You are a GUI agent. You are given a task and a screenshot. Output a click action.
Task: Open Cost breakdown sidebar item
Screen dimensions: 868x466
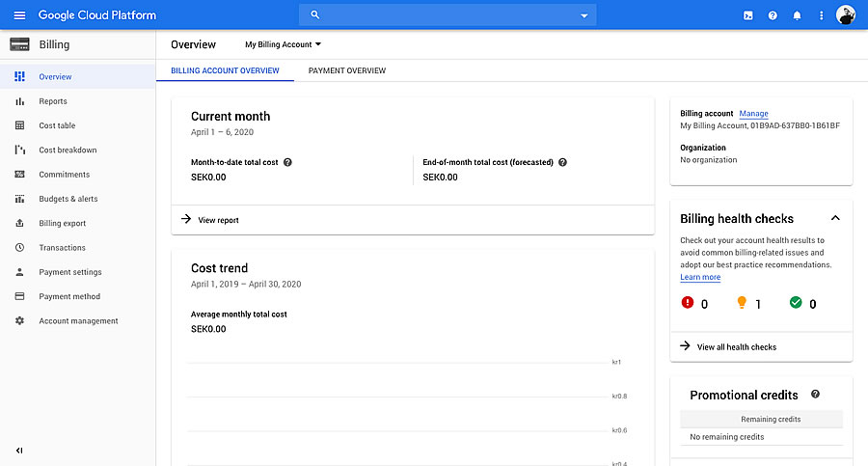click(68, 150)
